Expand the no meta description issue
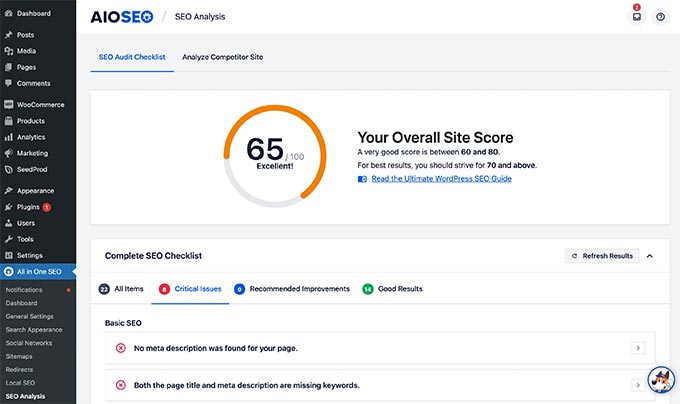680x404 pixels. coord(638,348)
